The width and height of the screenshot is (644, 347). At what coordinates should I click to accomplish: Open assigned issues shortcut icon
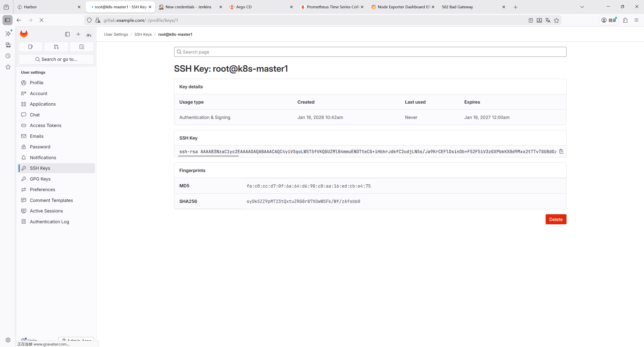(31, 47)
